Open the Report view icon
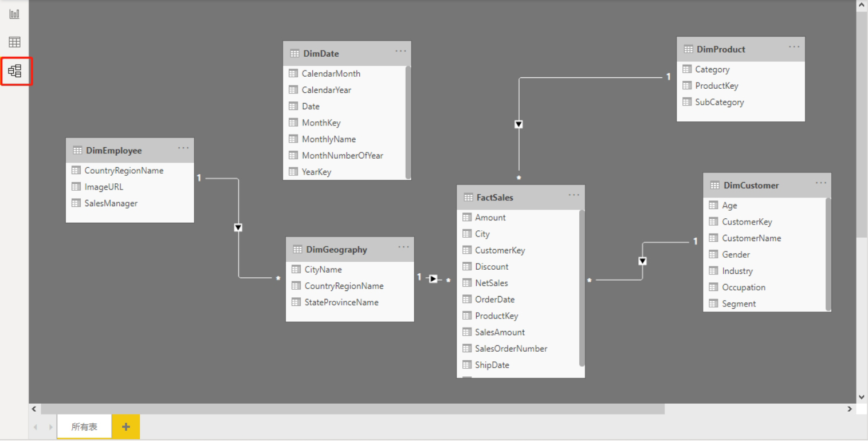The image size is (868, 441). click(14, 14)
